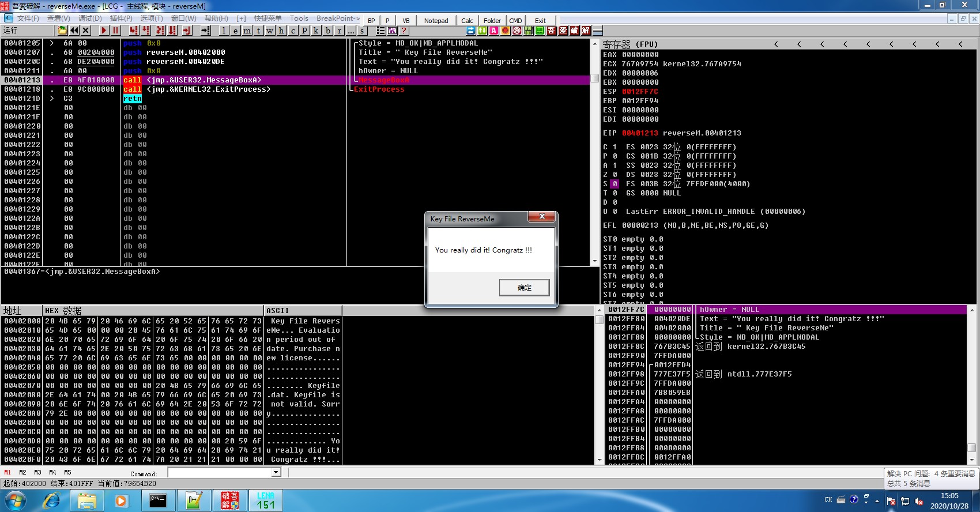Open the LENA 151 taskbar item

266,500
